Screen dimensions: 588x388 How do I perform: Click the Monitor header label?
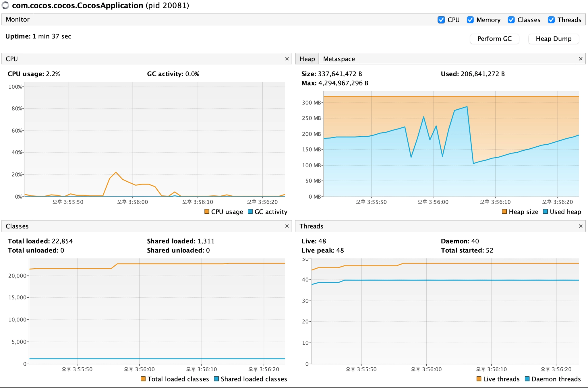coord(18,20)
